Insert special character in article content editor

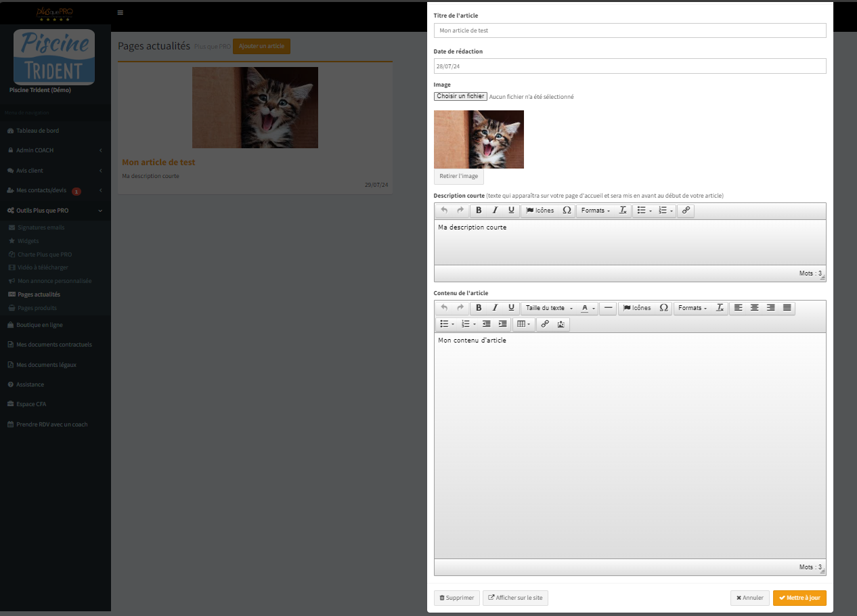(x=663, y=308)
